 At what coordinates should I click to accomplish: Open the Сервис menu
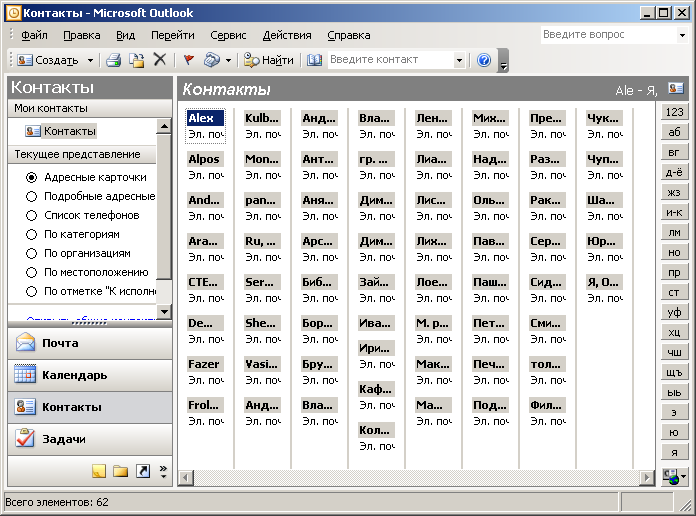(x=228, y=35)
